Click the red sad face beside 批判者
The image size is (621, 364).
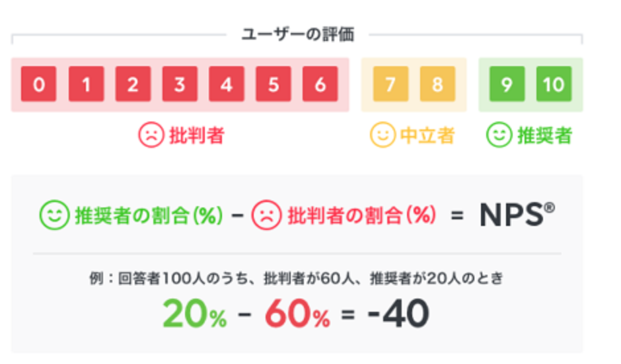coord(151,135)
